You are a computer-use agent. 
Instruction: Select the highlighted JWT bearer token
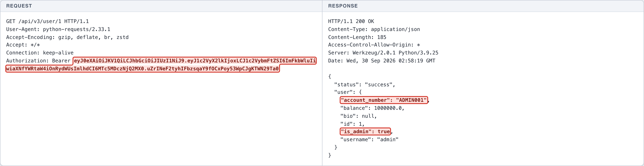coord(161,65)
